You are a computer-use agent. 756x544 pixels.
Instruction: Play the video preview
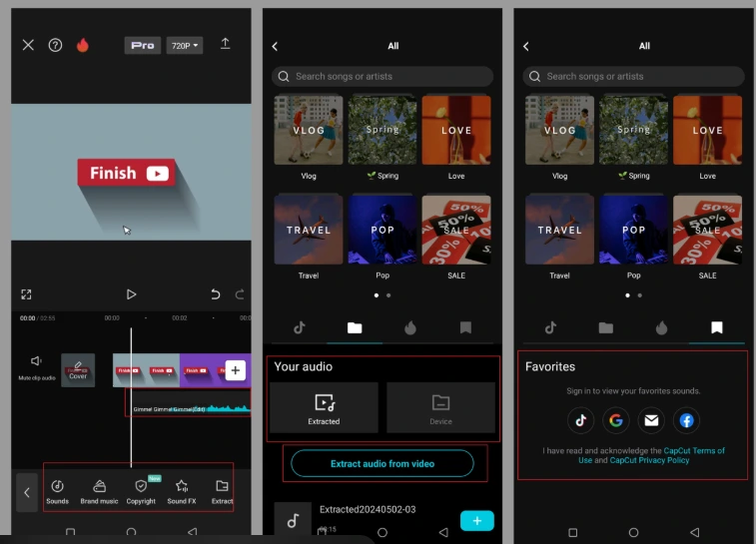click(131, 294)
